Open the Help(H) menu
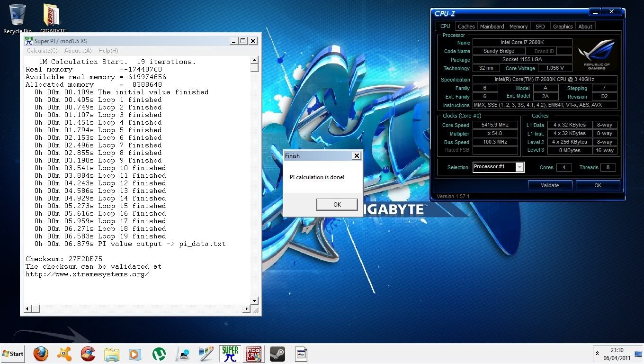This screenshot has height=364, width=644. (x=108, y=51)
